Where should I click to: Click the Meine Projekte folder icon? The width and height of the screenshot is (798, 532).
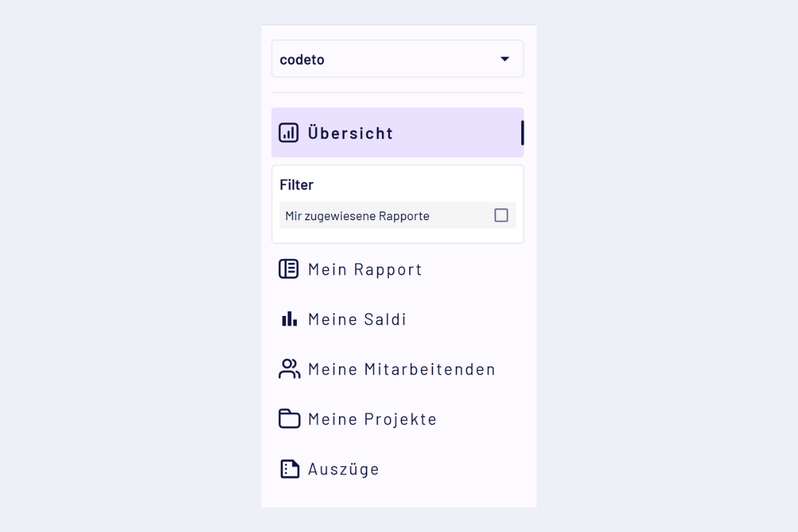pos(289,419)
